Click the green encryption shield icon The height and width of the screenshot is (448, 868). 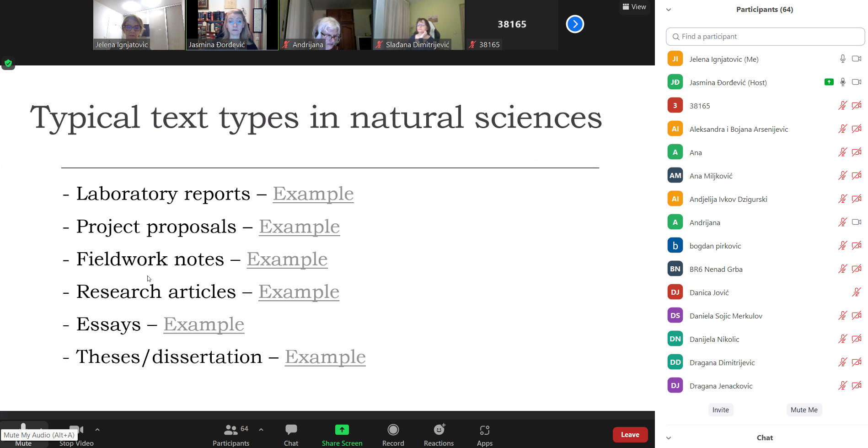pyautogui.click(x=8, y=63)
